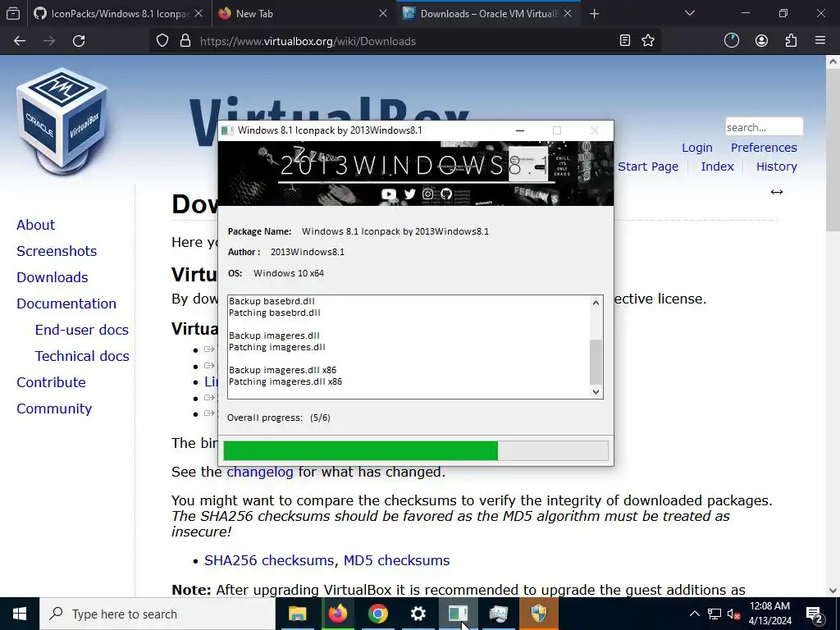Open Firefox View icon at tab strip start
The height and width of the screenshot is (630, 840).
click(13, 13)
